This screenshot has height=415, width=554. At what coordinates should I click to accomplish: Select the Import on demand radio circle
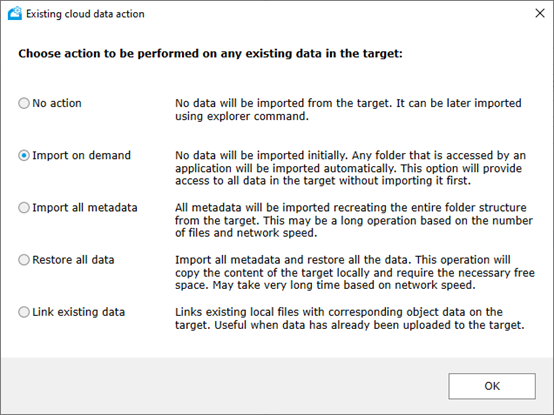pos(24,155)
